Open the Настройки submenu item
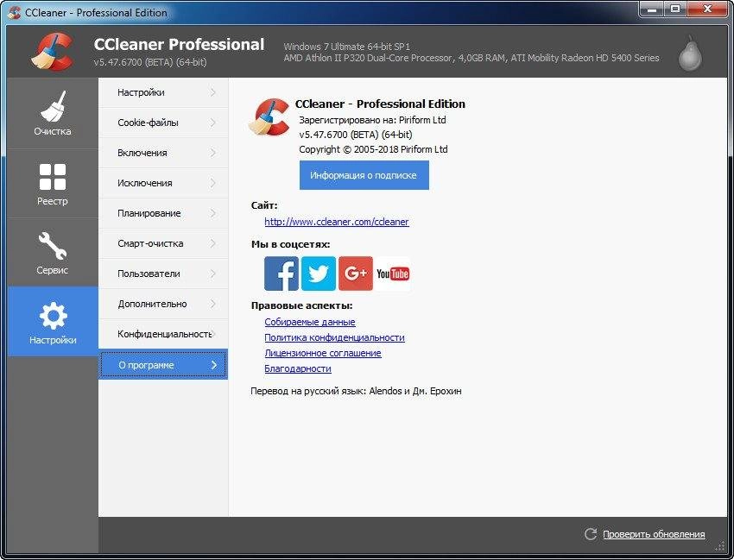 tap(163, 92)
